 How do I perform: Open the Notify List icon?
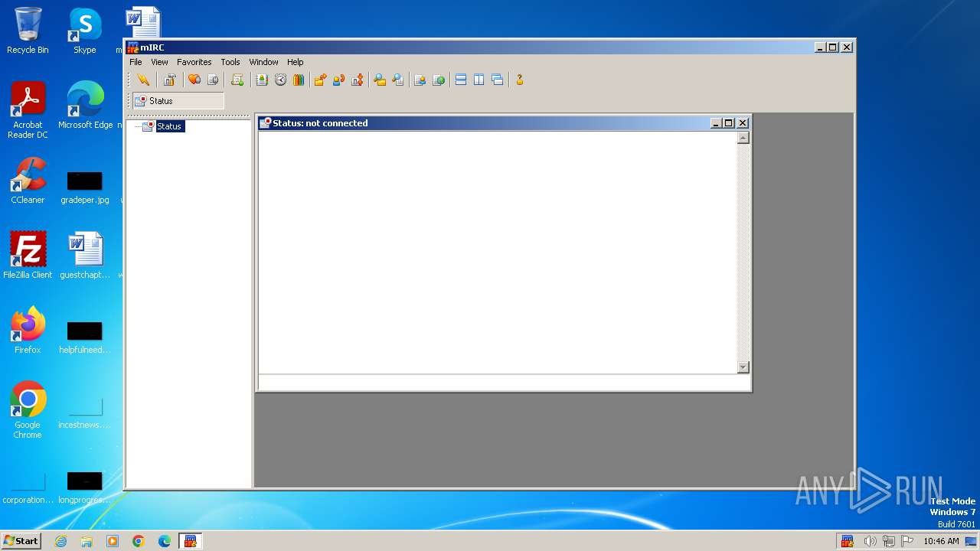[x=420, y=80]
